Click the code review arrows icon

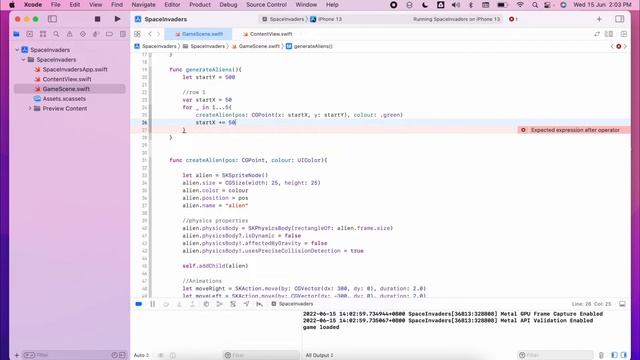pos(597,34)
